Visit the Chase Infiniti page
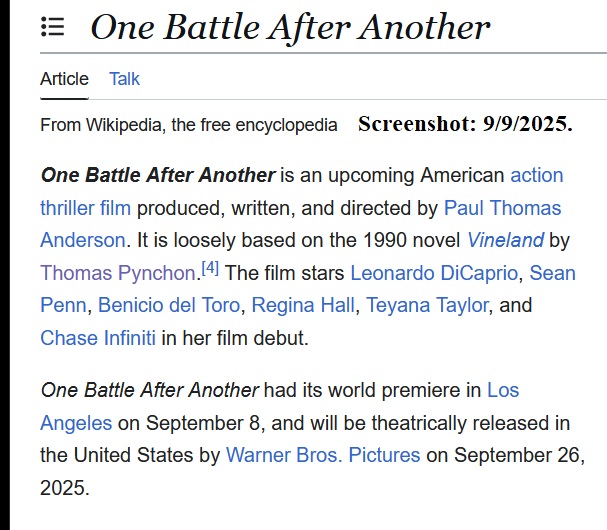 [98, 337]
